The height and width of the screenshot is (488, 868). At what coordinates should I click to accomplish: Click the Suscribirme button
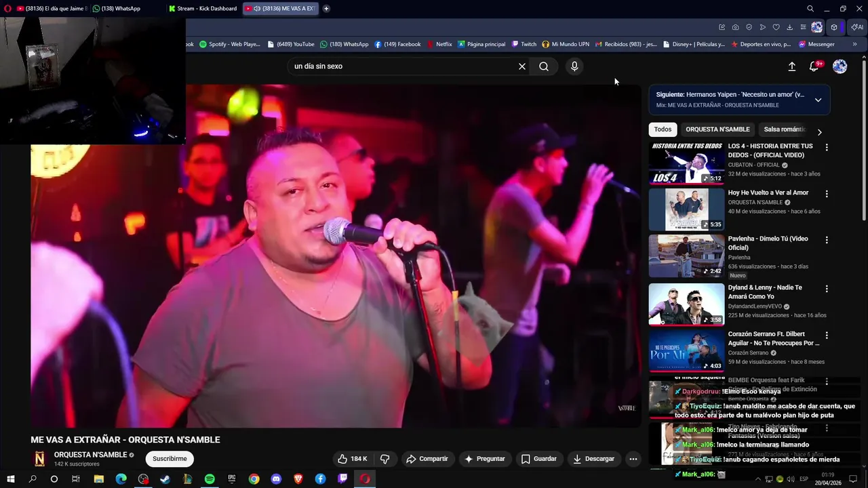(x=170, y=459)
